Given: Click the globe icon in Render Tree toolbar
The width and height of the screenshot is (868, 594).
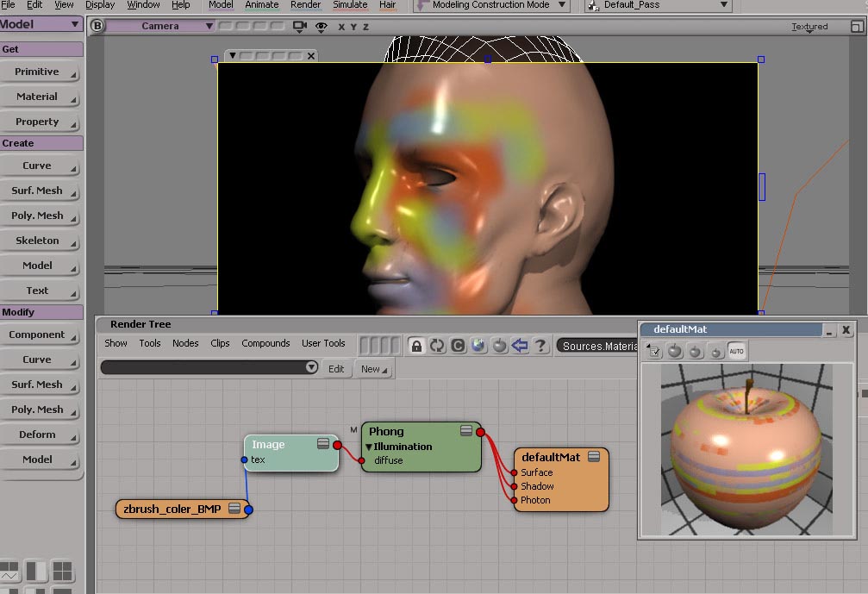Looking at the screenshot, I should tap(478, 346).
